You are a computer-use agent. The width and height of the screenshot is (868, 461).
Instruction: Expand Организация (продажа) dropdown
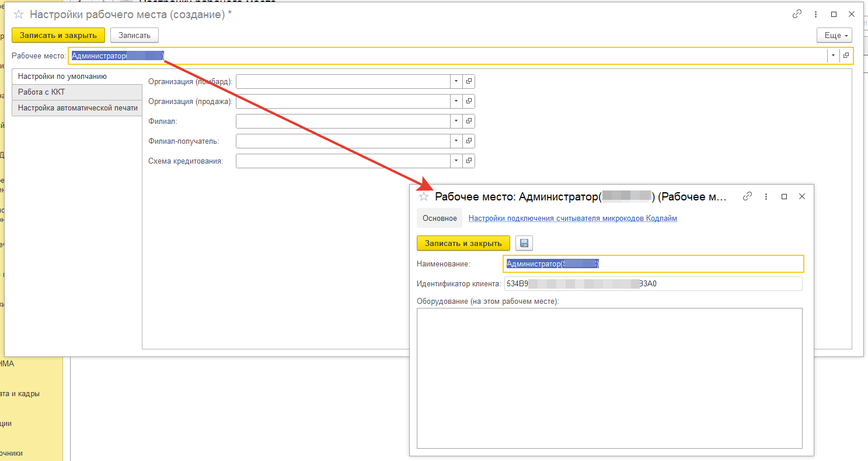[x=456, y=102]
